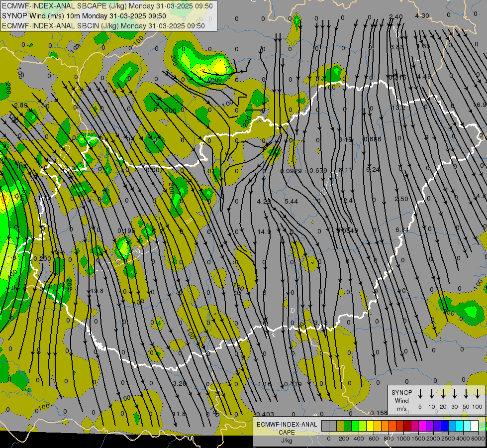Click the 50 m/s wind arrow in legend

coord(466,393)
